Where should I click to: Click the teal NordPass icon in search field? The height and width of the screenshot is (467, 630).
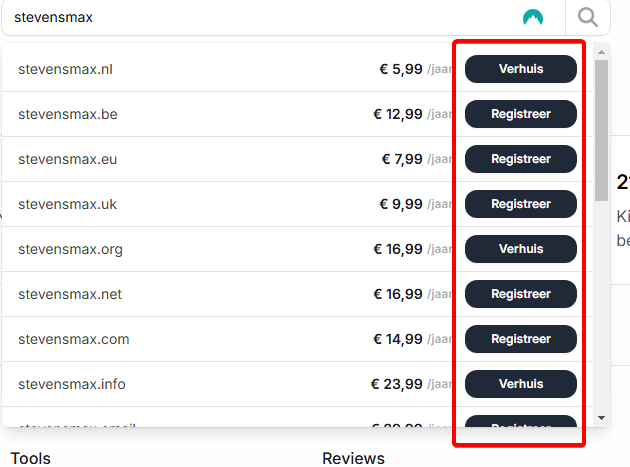tap(533, 17)
